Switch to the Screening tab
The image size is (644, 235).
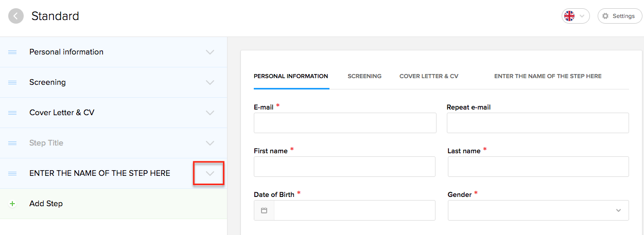click(364, 76)
